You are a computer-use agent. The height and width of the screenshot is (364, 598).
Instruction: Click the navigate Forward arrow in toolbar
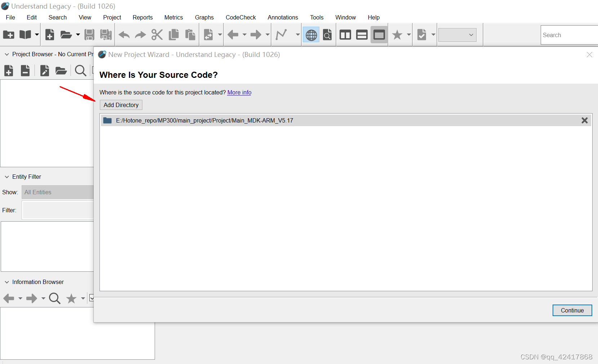[256, 35]
